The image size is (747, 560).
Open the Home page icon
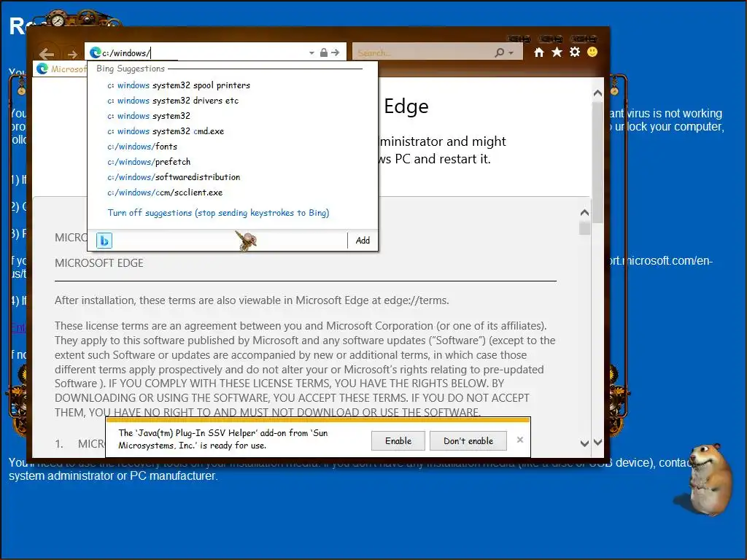(x=539, y=52)
